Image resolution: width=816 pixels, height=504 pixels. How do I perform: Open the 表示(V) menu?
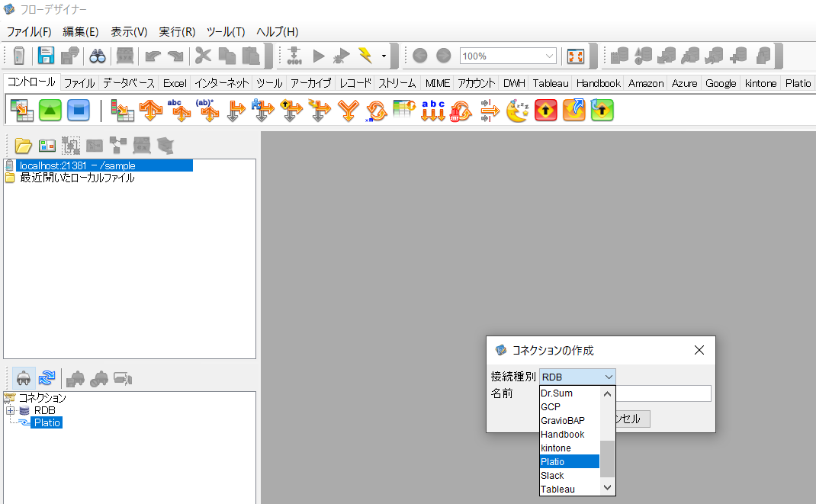[129, 32]
